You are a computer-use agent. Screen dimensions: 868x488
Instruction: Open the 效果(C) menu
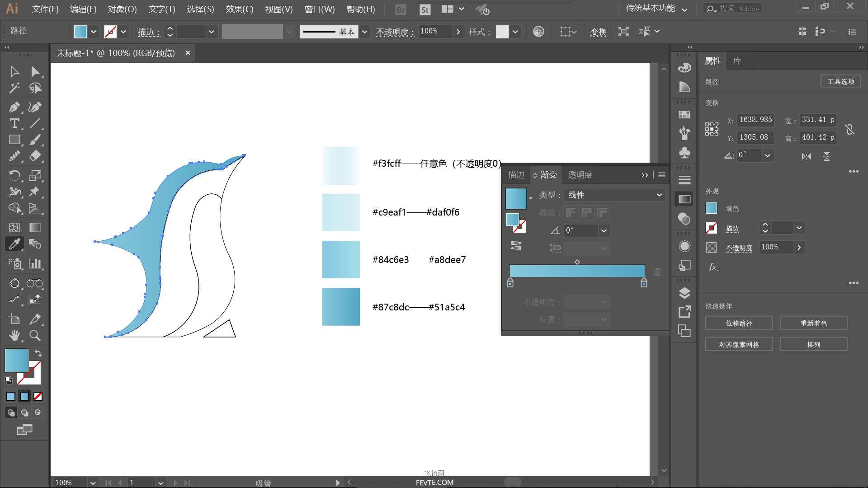coord(240,9)
